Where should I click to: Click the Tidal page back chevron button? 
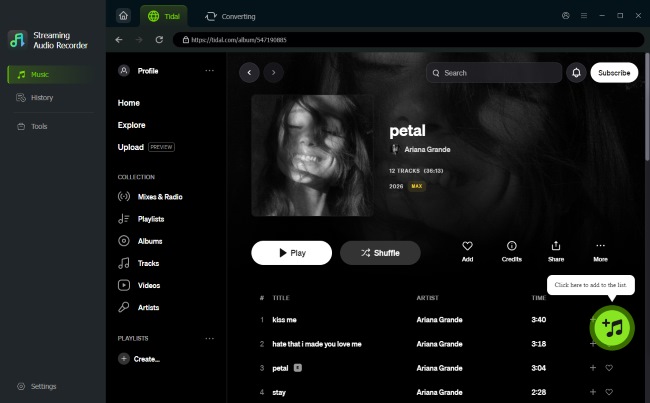pos(249,73)
